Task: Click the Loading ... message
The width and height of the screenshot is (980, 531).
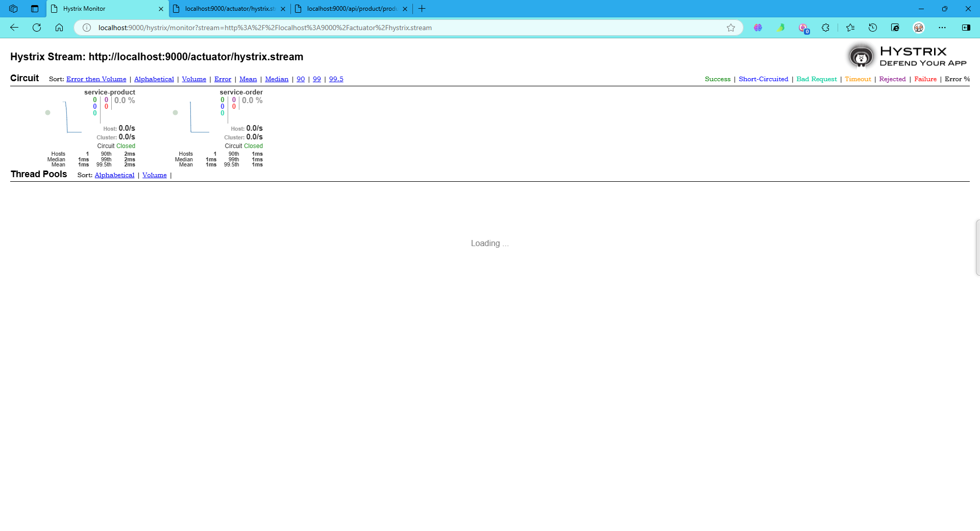Action: [x=489, y=244]
